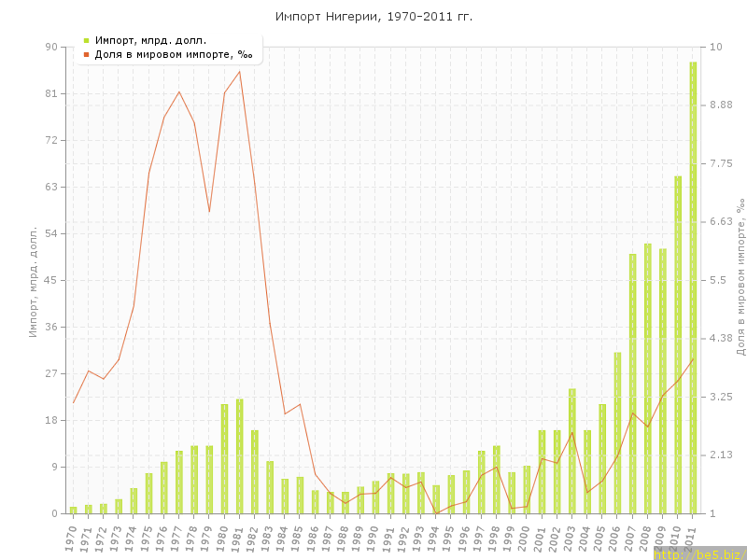747x560 pixels.
Task: Click the import bar for 2006
Action: pos(617,433)
